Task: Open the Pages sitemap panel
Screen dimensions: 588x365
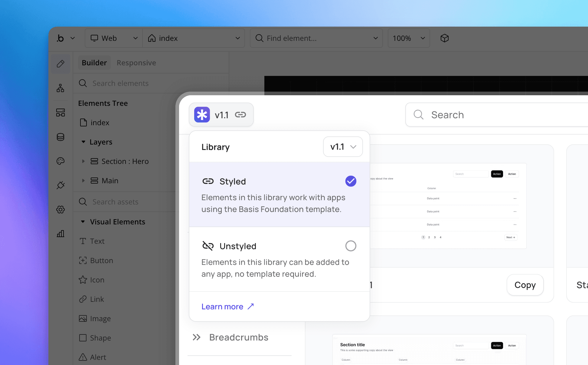Action: pyautogui.click(x=60, y=88)
